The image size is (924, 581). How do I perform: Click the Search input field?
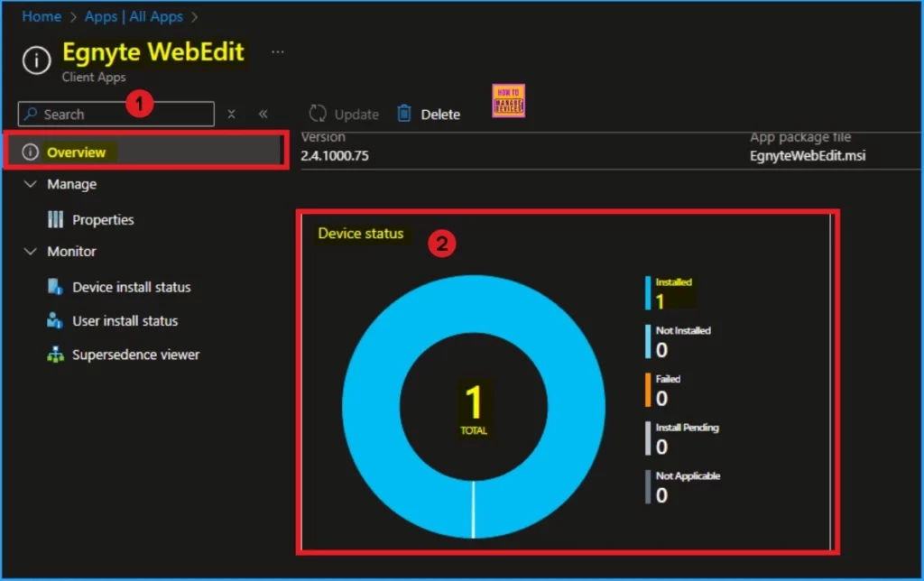coord(116,114)
